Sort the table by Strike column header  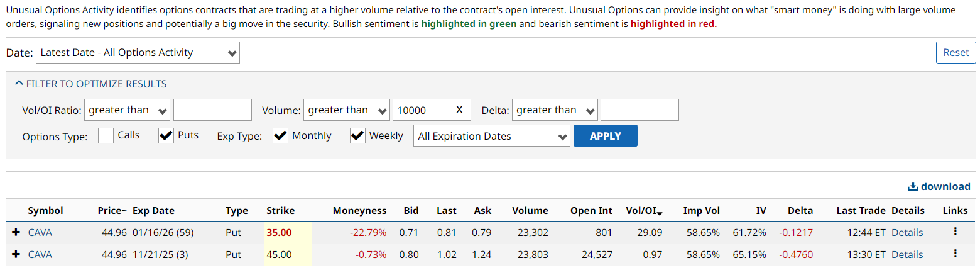[280, 211]
